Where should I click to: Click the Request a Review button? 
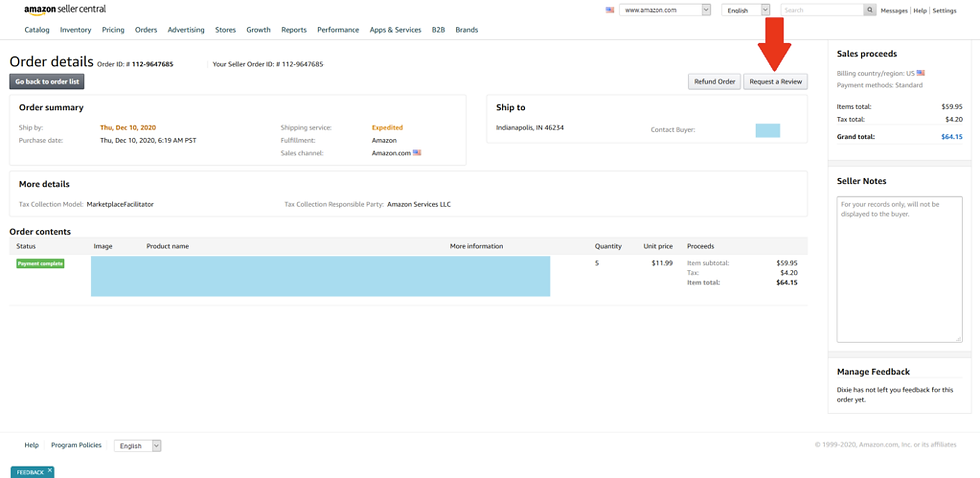click(776, 82)
